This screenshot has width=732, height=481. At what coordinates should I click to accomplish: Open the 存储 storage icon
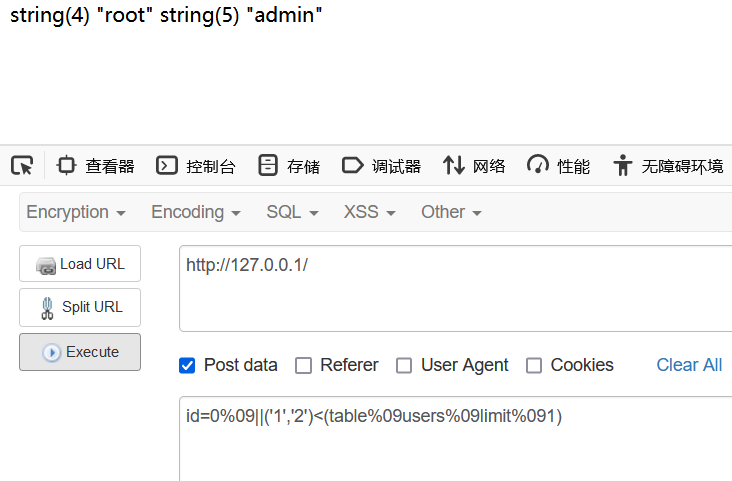(x=267, y=165)
